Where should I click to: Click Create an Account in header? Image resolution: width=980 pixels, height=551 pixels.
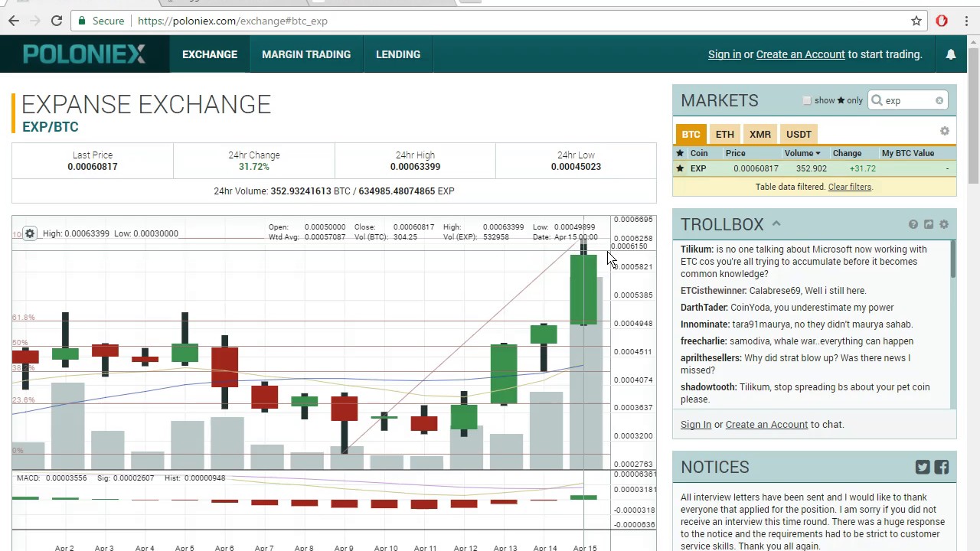pos(800,54)
